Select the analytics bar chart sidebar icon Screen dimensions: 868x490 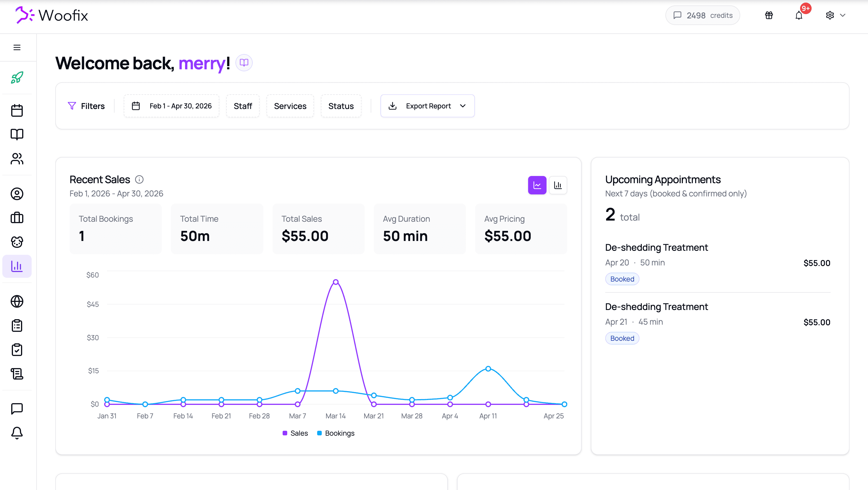tap(17, 266)
